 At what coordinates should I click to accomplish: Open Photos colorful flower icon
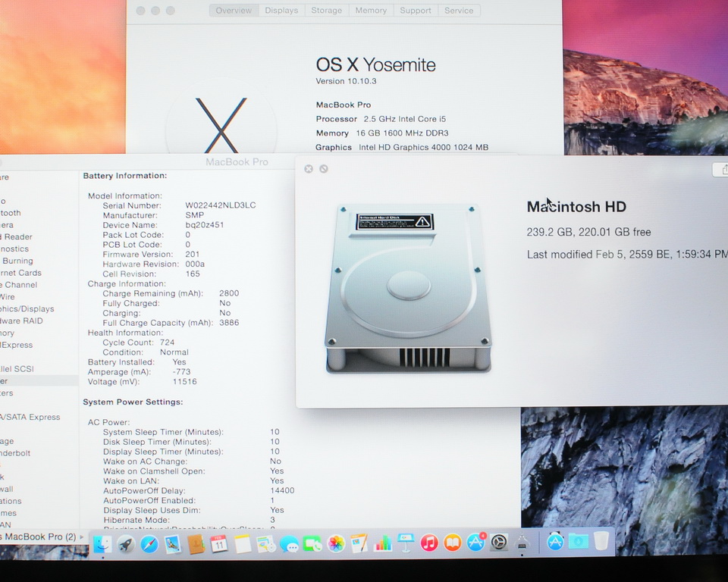(x=336, y=543)
